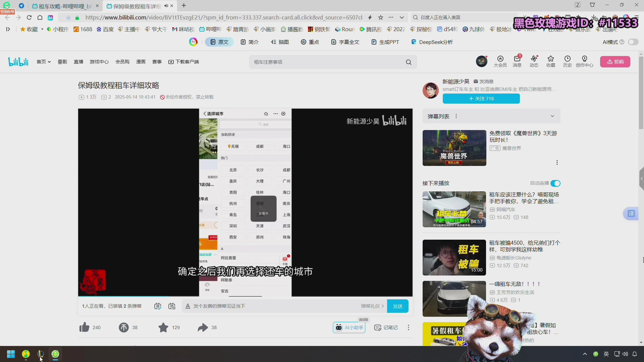Open the 消息 messages icon
Screen dimensions: 644x362
[517, 62]
